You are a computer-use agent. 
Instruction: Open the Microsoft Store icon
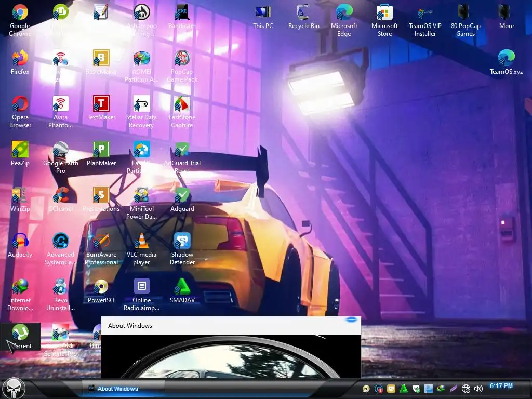[385, 13]
